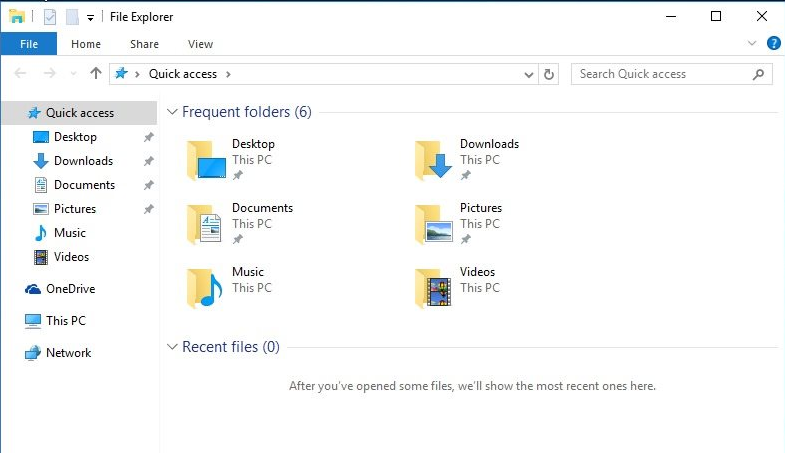This screenshot has width=785, height=453.
Task: Open the Customize Quick Access Toolbar dropdown
Action: [90, 17]
